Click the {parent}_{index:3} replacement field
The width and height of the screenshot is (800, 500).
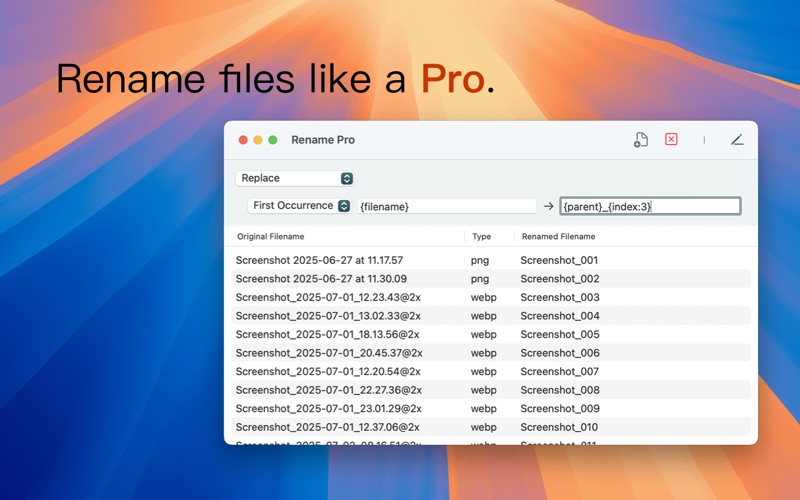point(650,206)
